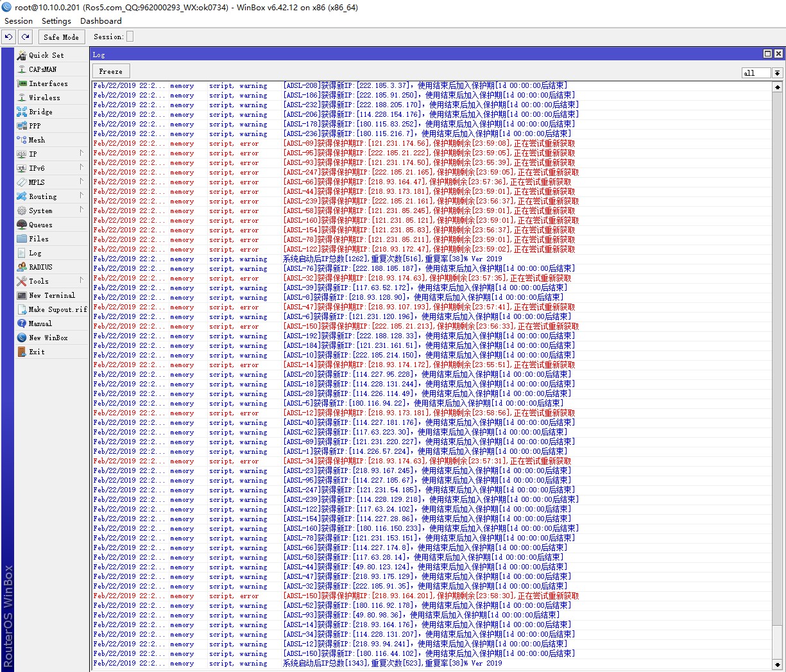Open Quick Set icon in sidebar
The height and width of the screenshot is (672, 786).
coord(22,55)
